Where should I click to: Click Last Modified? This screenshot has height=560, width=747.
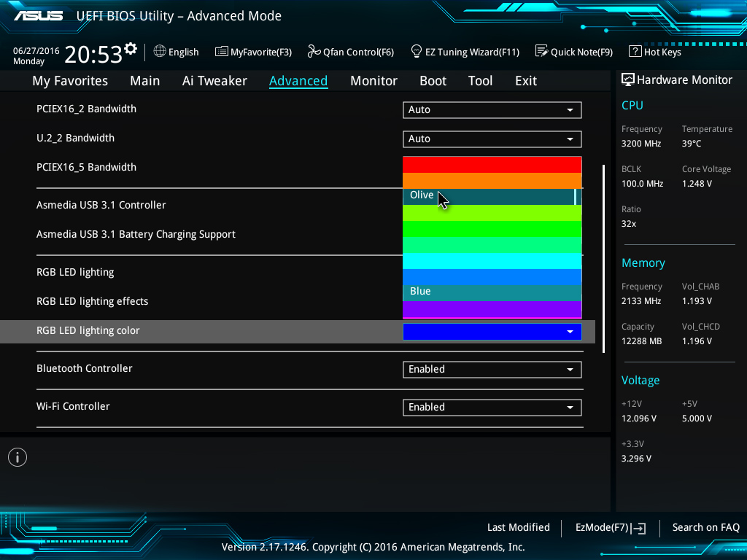click(x=519, y=528)
